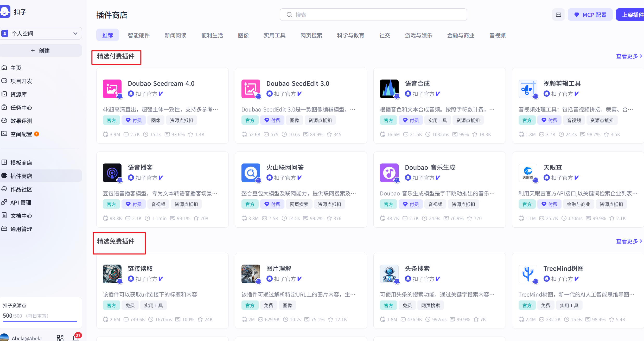The width and height of the screenshot is (644, 341).
Task: Click the 天眼查 plugin logo
Action: (528, 173)
